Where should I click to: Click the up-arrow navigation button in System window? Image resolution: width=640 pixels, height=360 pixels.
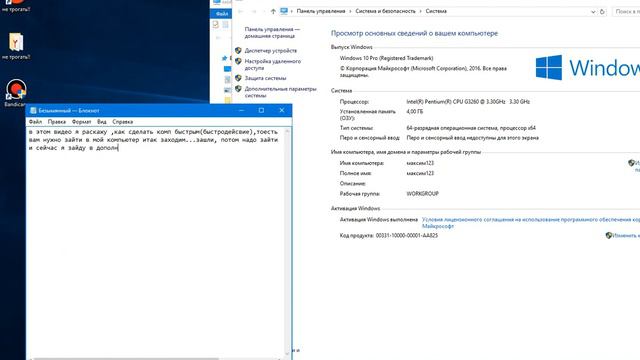click(x=273, y=11)
